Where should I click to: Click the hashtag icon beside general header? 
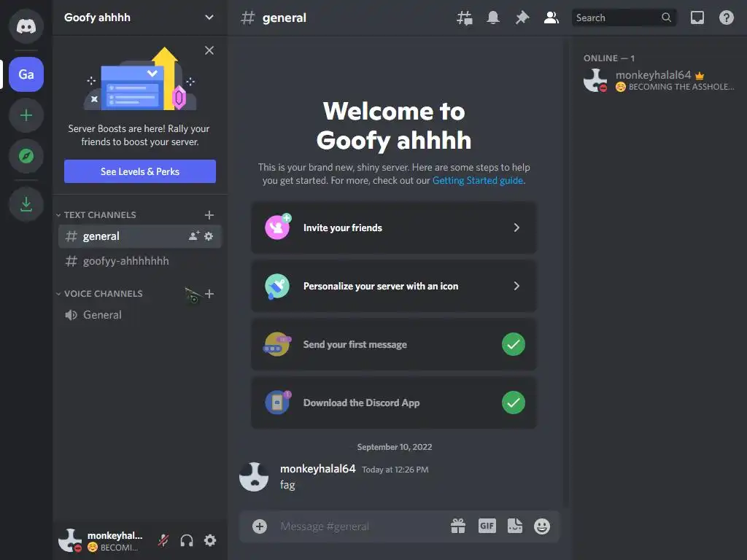click(248, 18)
